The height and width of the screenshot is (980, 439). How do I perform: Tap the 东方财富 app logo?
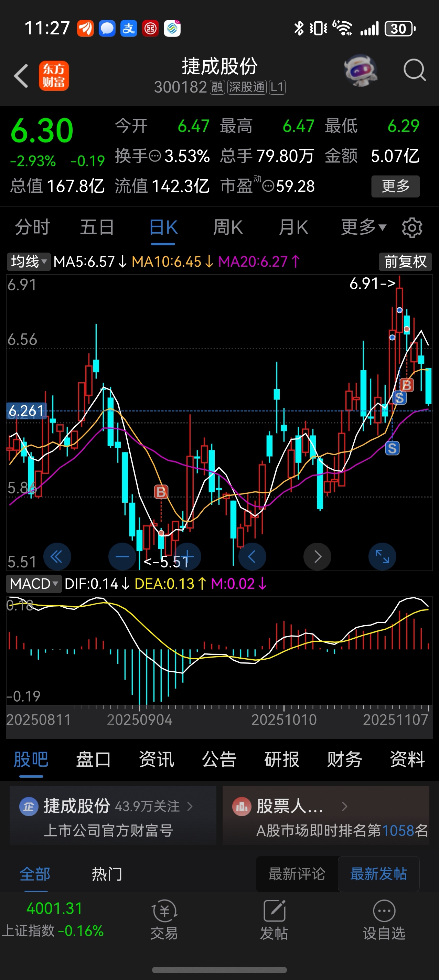pos(54,76)
